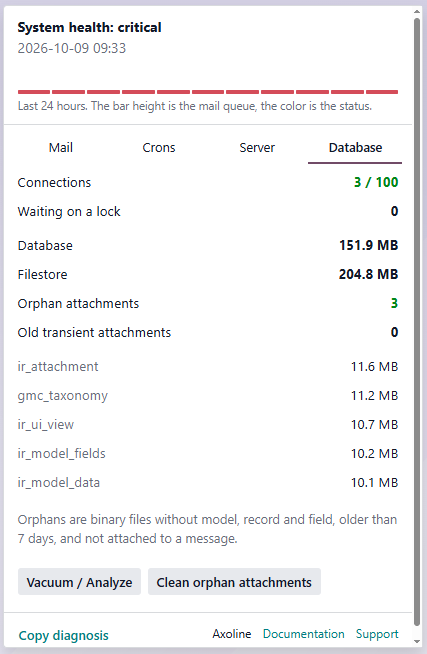Open the Support link
The height and width of the screenshot is (654, 427).
377,634
